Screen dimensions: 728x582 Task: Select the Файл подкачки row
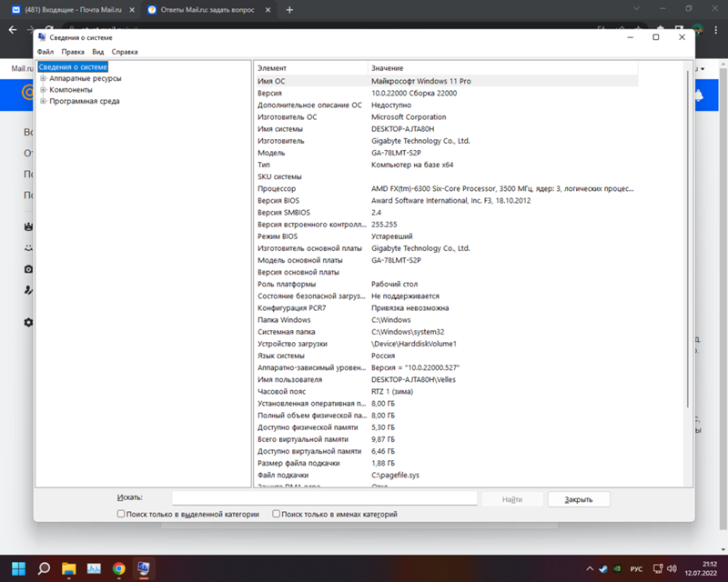[x=447, y=476]
